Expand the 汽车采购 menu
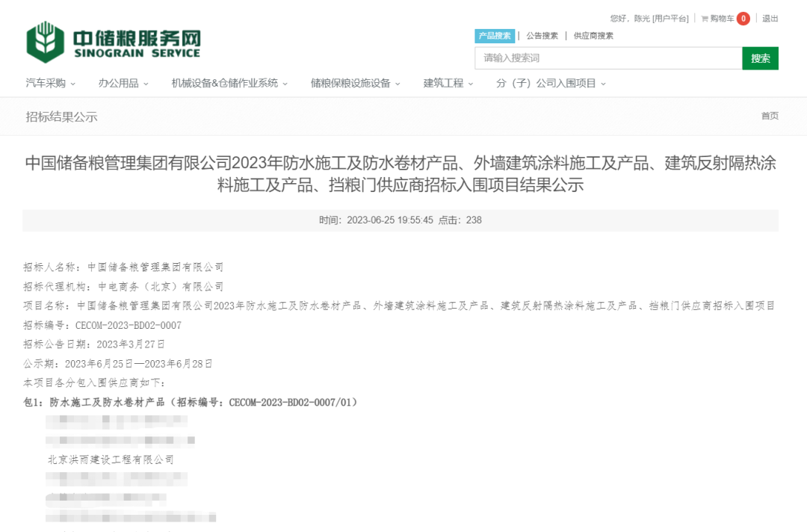The height and width of the screenshot is (532, 807). click(x=51, y=84)
